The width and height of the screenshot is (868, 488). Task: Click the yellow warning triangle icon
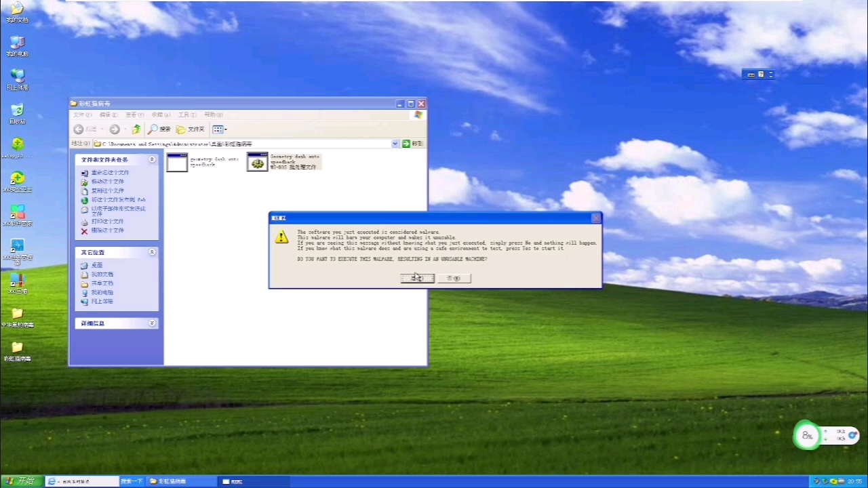coord(281,236)
